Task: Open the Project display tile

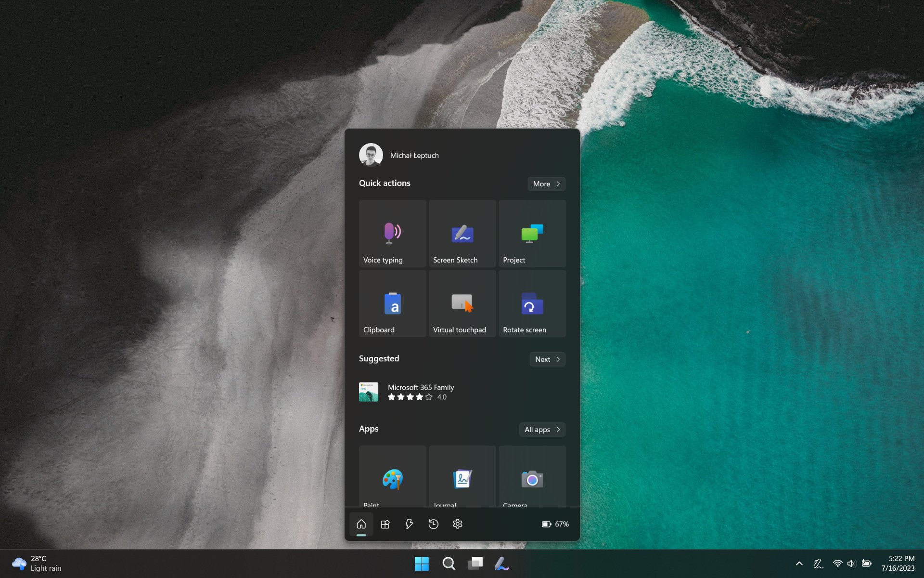Action: 532,234
